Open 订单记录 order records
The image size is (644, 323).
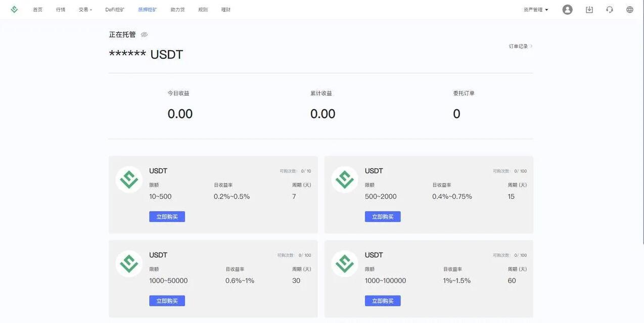520,47
